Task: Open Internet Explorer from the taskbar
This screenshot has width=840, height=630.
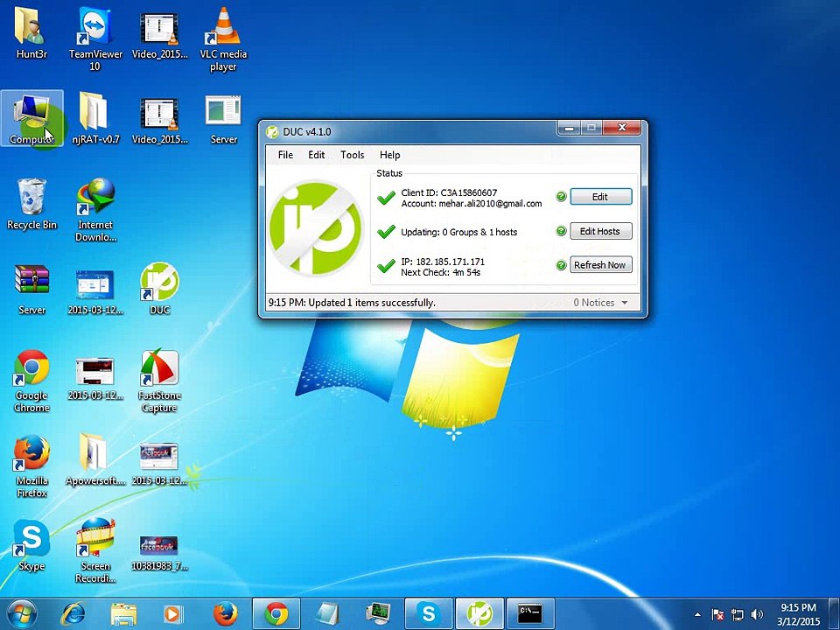Action: click(73, 614)
